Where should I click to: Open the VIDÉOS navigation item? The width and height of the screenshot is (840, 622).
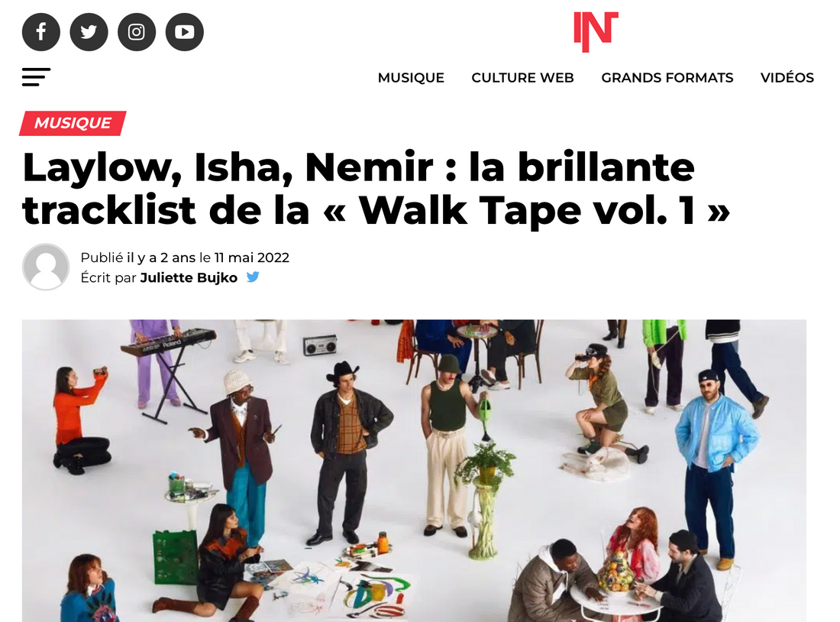point(787,78)
